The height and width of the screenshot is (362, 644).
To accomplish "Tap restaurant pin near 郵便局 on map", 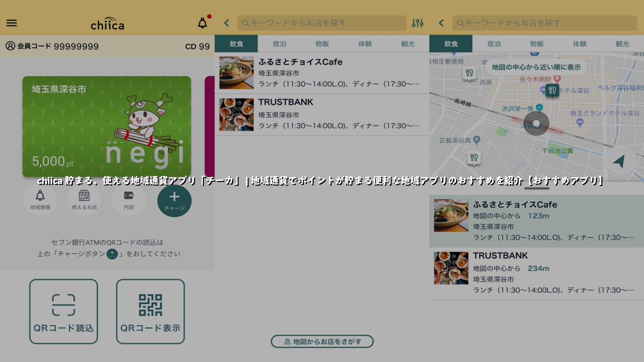I will click(469, 73).
